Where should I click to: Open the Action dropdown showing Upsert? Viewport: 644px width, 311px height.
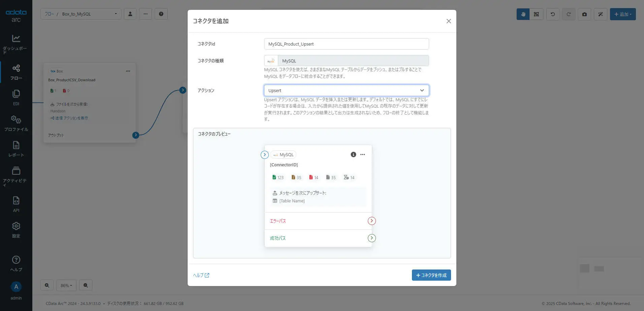pos(346,90)
